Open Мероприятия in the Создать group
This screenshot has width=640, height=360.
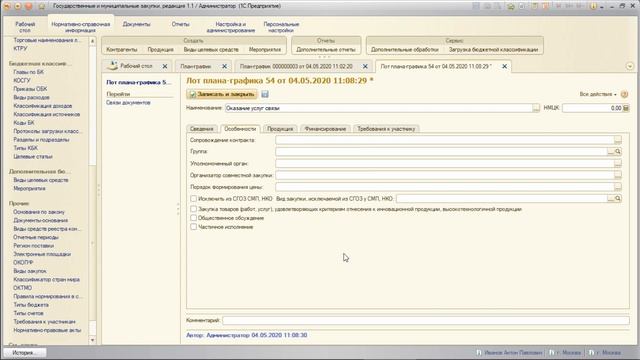point(265,49)
